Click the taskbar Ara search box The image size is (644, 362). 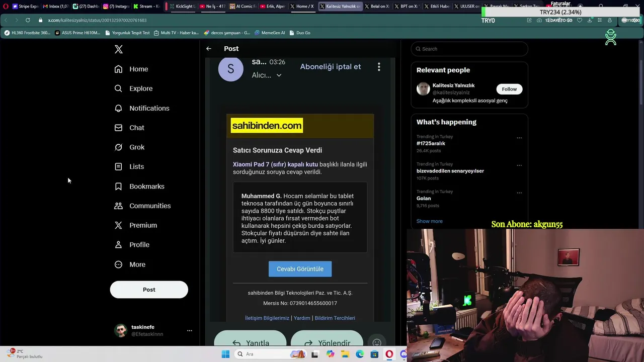point(271,354)
